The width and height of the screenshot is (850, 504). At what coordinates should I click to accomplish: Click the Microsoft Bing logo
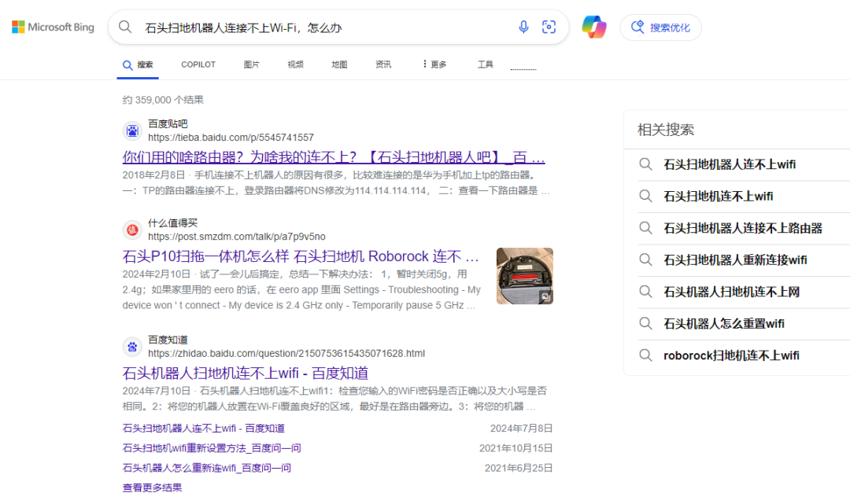(54, 27)
